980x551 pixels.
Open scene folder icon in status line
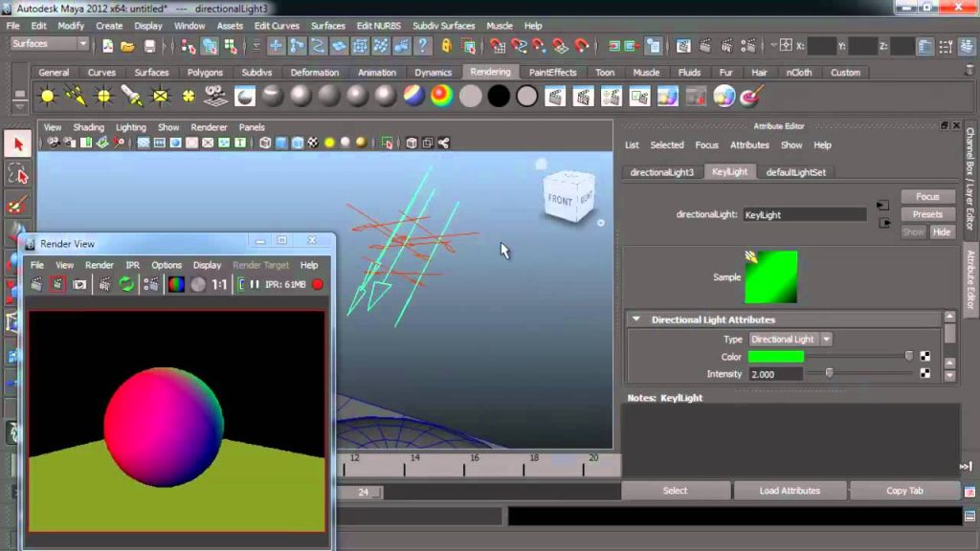tap(127, 46)
